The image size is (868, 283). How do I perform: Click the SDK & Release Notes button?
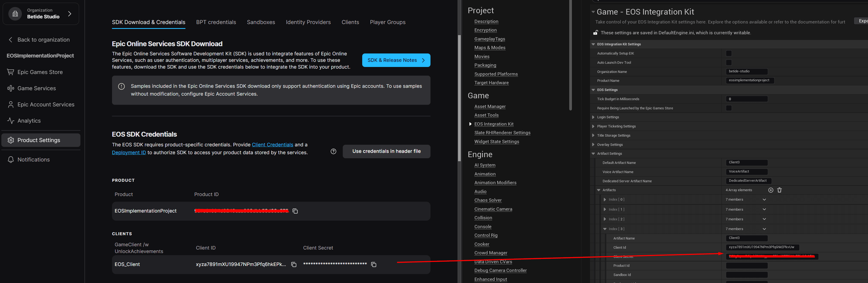point(396,60)
